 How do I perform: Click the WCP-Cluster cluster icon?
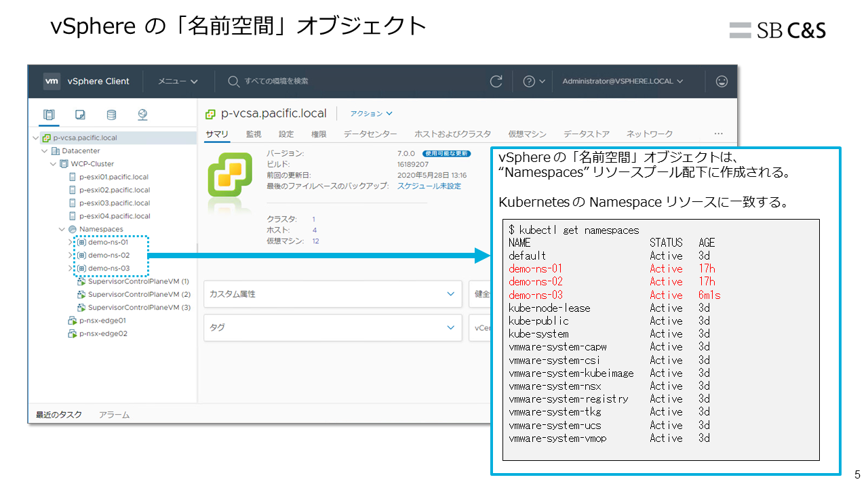(x=64, y=164)
